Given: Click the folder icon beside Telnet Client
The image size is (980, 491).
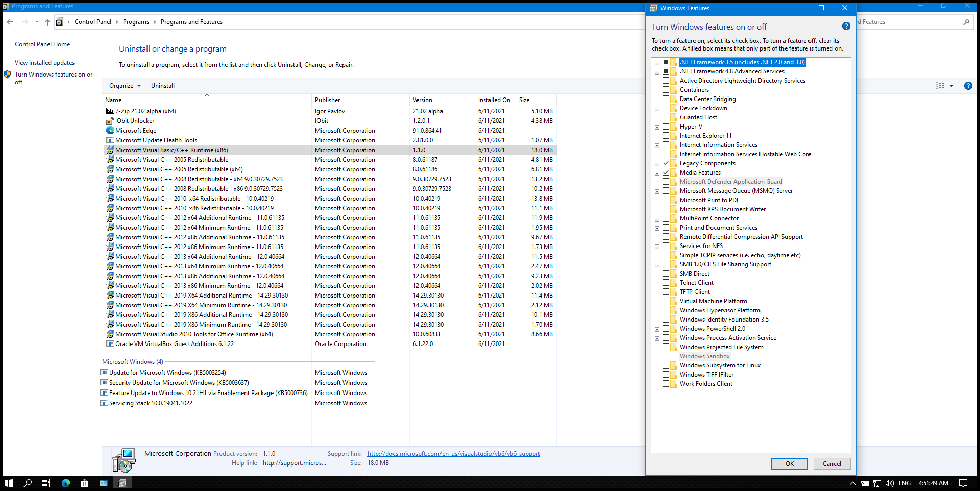Looking at the screenshot, I should pos(674,283).
